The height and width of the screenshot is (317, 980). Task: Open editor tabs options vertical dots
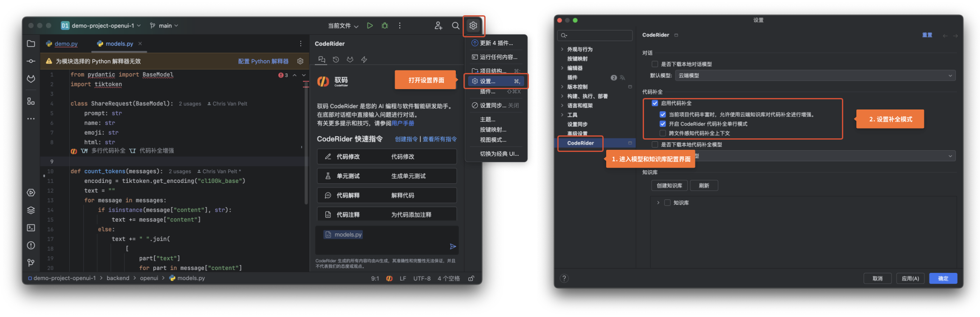pos(301,44)
